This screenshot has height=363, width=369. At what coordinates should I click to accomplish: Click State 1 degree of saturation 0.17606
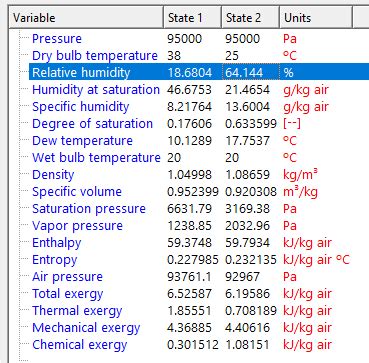[x=189, y=124]
